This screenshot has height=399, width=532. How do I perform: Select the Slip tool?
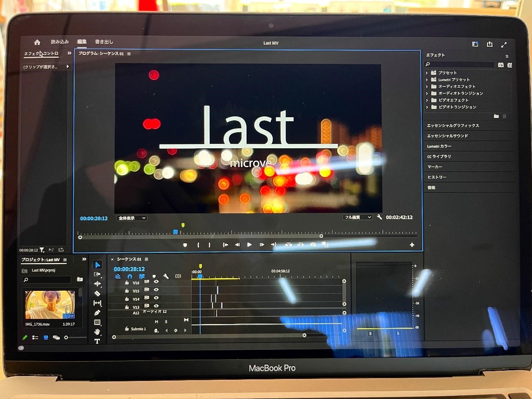pyautogui.click(x=97, y=303)
